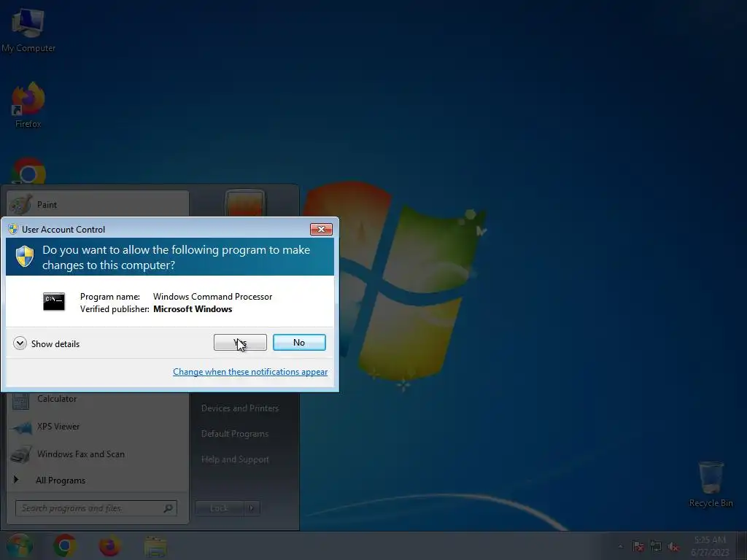The height and width of the screenshot is (560, 747).
Task: Click the search magnifier icon in Start menu
Action: click(x=168, y=508)
